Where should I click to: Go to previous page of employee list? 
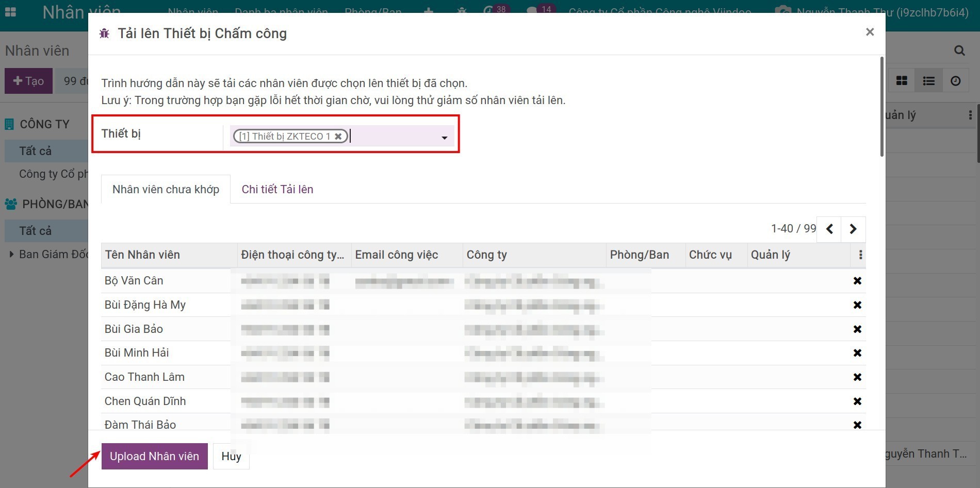(x=829, y=229)
